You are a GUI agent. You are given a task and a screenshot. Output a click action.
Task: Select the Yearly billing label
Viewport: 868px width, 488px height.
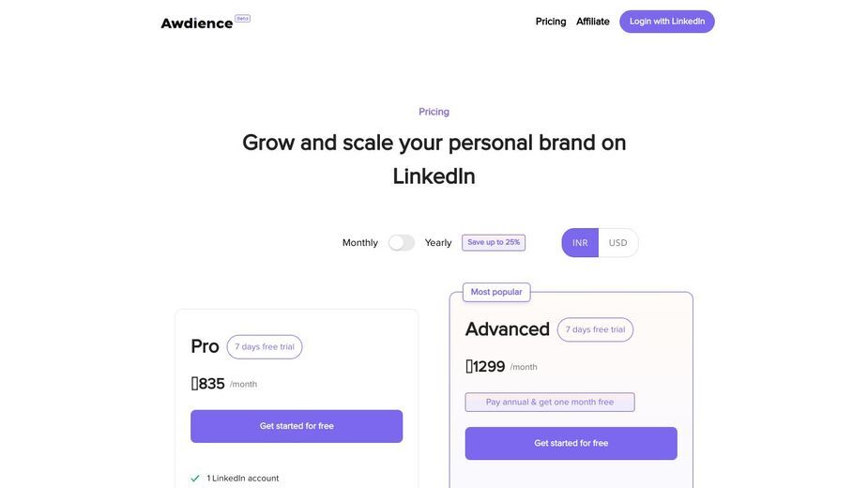click(438, 243)
